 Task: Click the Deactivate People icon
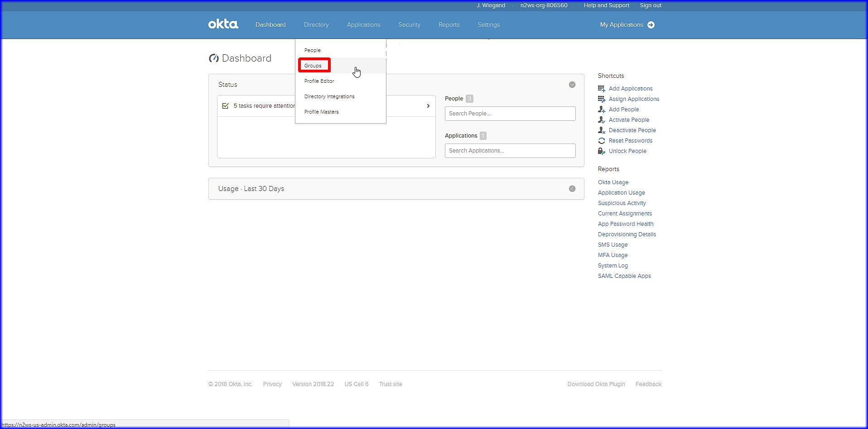[x=602, y=130]
